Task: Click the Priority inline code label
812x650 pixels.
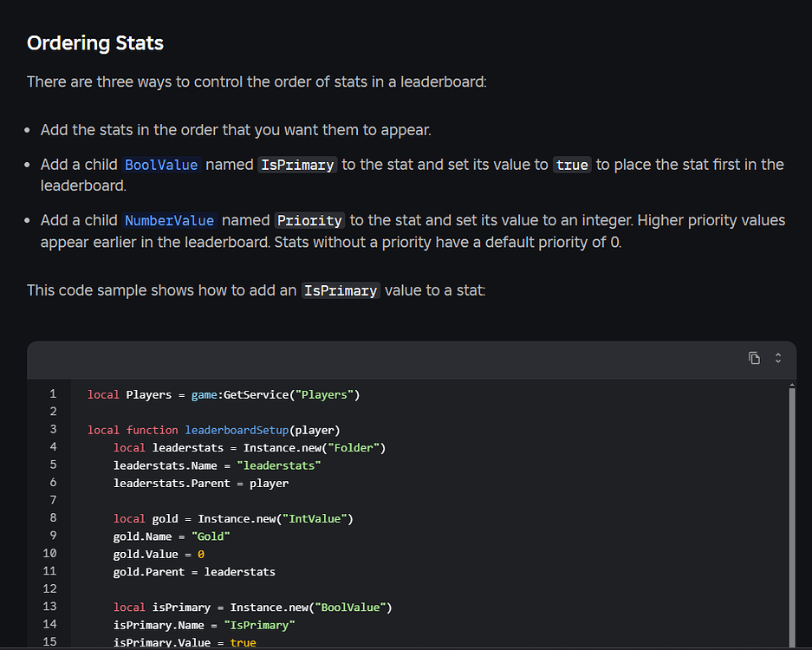Action: point(309,220)
